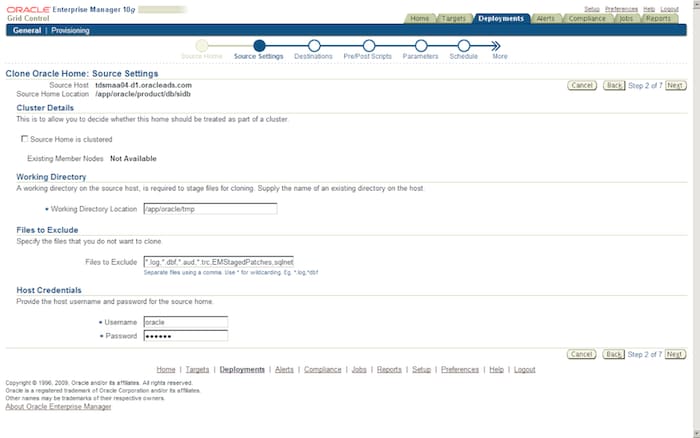Switch to the Reports tab
This screenshot has width=700, height=438.
point(658,18)
